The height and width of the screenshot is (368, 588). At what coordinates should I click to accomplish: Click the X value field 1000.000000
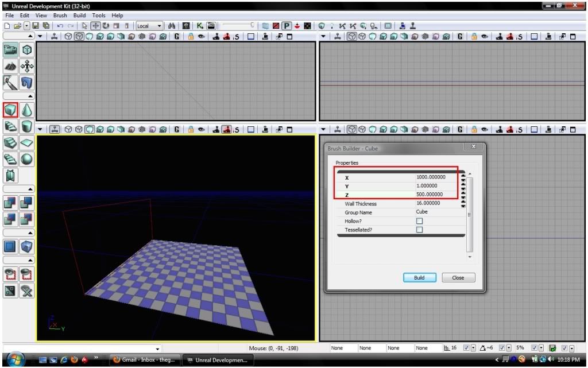pos(437,177)
